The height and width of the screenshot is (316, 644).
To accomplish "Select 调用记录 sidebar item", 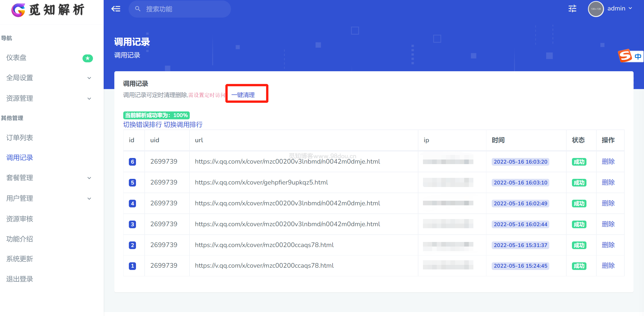I will (x=20, y=158).
